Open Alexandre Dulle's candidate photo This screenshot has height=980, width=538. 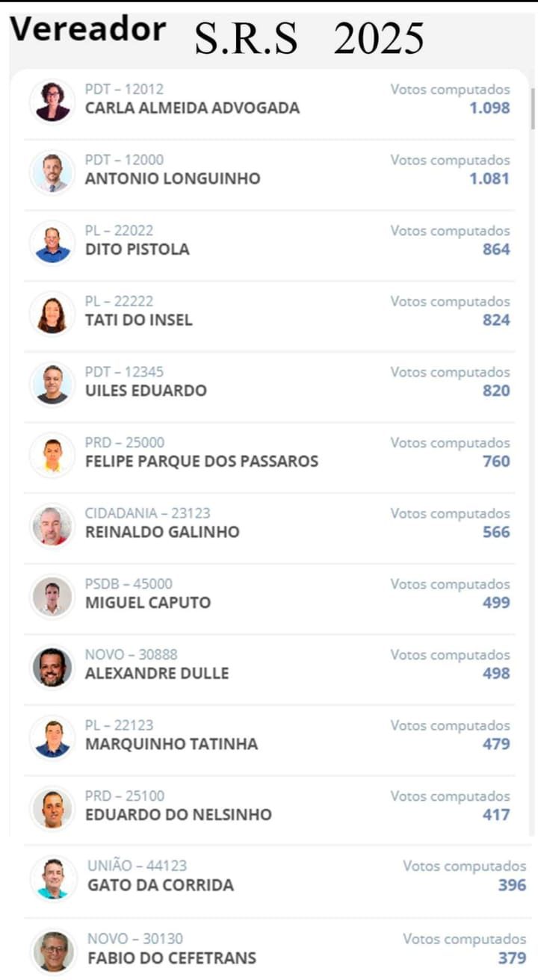(52, 667)
